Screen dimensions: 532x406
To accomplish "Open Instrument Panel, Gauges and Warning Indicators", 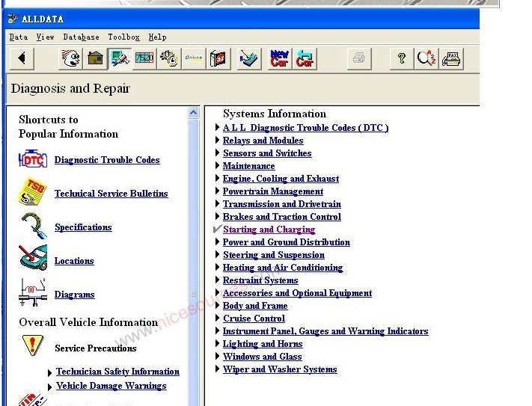I will pos(325,331).
